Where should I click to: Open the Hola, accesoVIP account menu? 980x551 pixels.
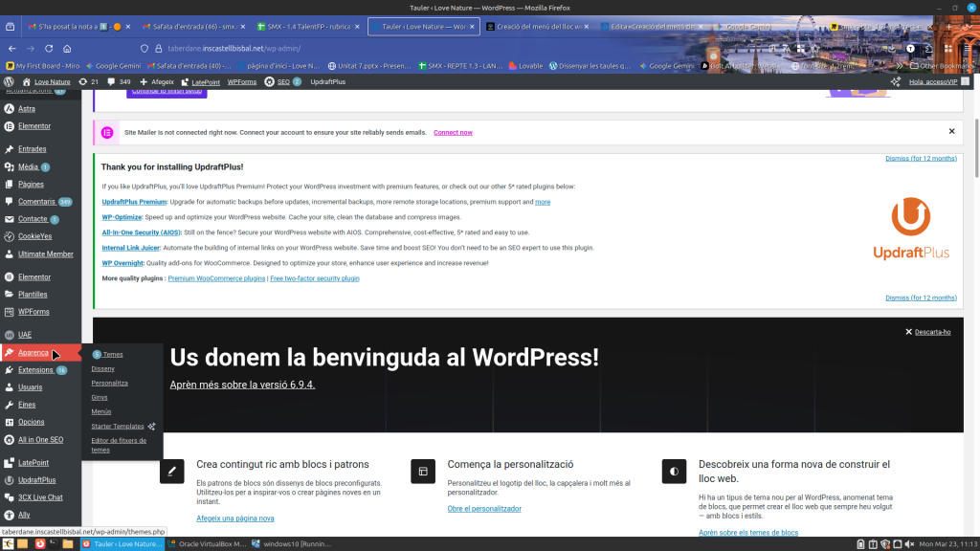coord(931,82)
